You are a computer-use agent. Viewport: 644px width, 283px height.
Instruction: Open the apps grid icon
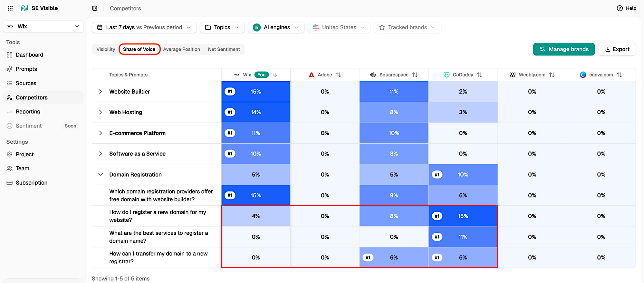[10, 8]
